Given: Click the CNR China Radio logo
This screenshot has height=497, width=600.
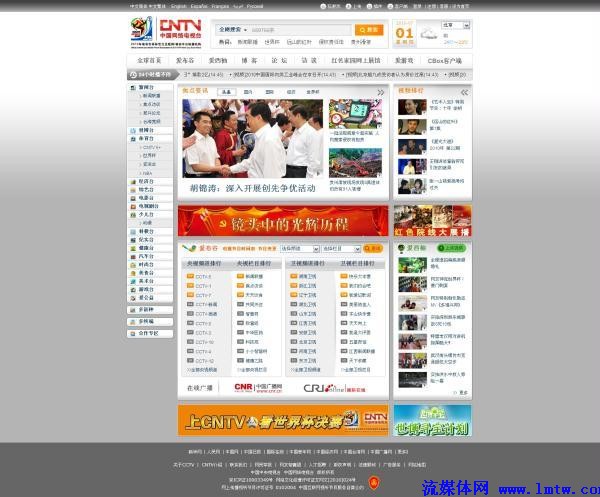Looking at the screenshot, I should click(x=258, y=387).
